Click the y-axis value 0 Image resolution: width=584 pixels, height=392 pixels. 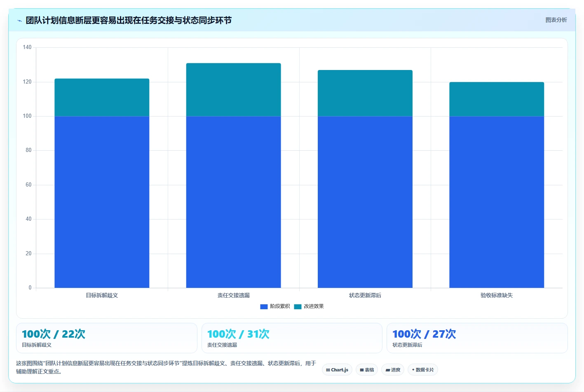tap(30, 288)
